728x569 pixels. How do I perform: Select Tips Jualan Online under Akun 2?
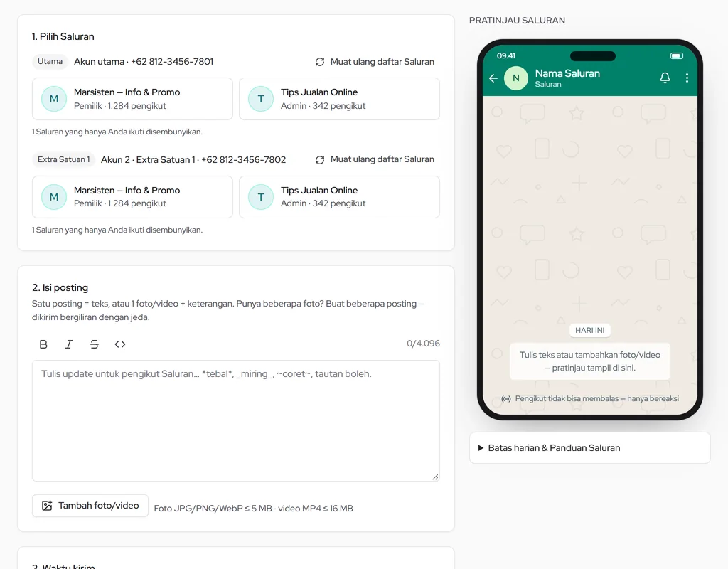pos(339,197)
